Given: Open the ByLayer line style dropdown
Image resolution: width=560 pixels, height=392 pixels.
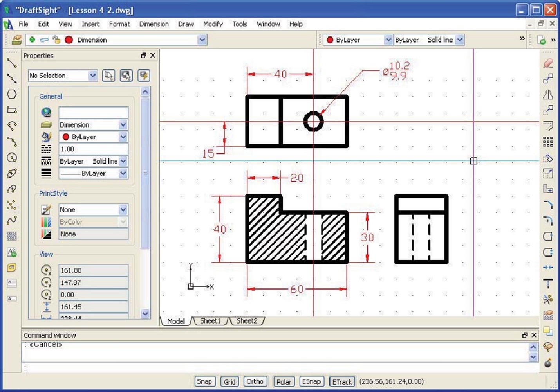Looking at the screenshot, I should click(461, 40).
